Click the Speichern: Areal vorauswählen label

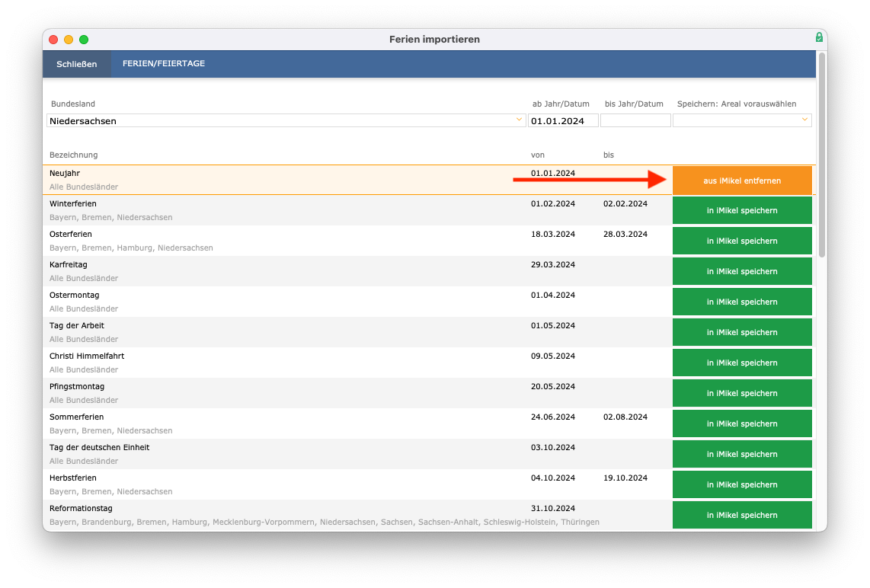click(x=736, y=104)
